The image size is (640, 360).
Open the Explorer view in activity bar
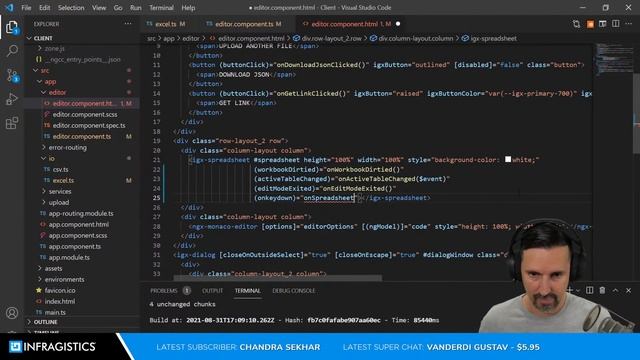pos(12,27)
